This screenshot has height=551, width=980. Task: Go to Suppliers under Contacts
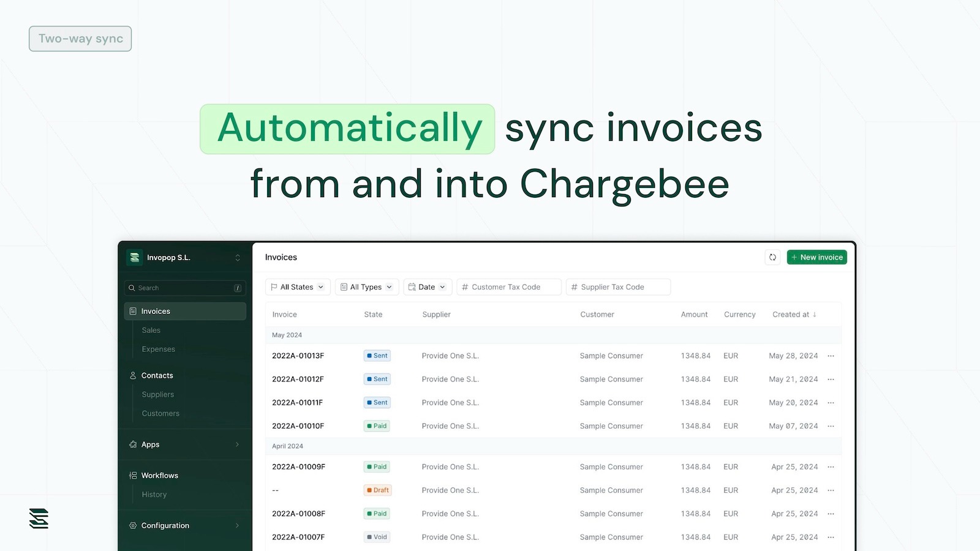tap(158, 395)
